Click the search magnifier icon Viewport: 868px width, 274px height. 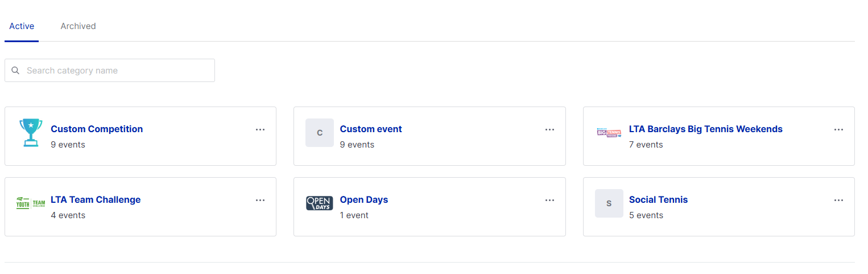point(16,71)
